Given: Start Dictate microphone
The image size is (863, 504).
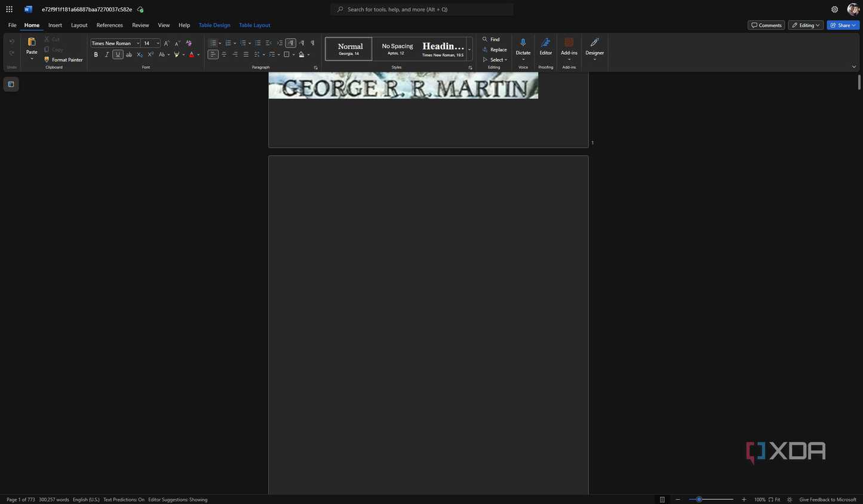Looking at the screenshot, I should pyautogui.click(x=523, y=43).
